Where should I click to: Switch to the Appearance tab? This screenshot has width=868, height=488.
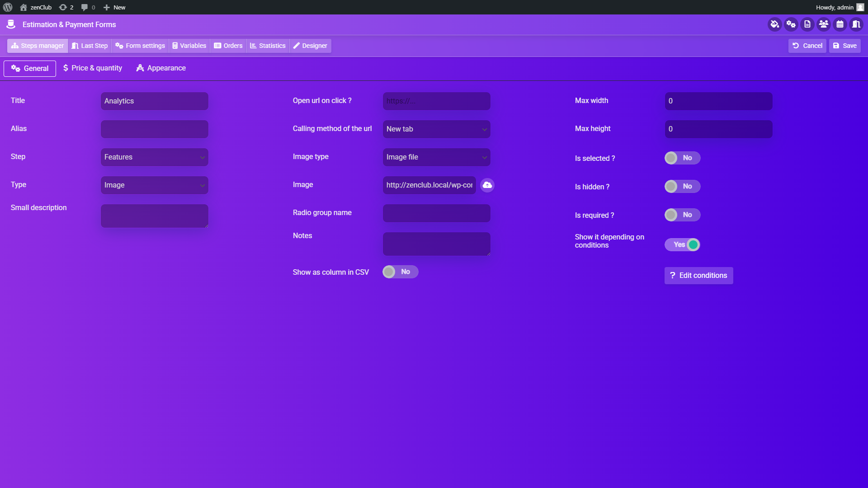point(161,68)
